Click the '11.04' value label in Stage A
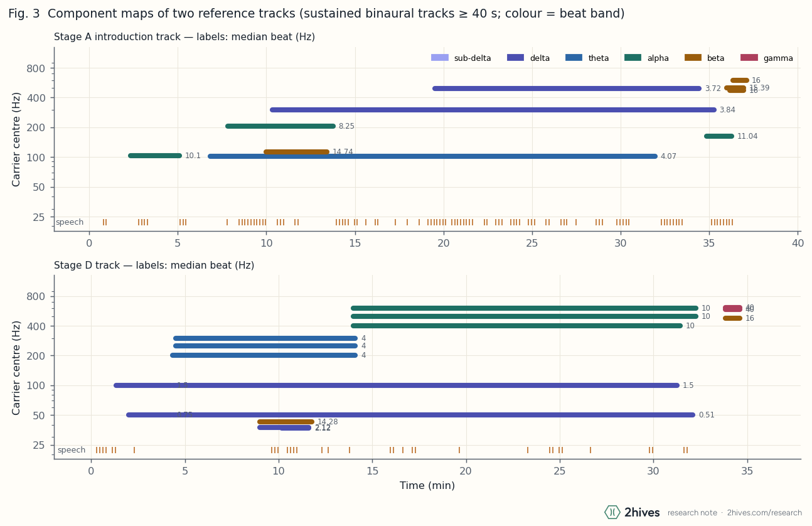This screenshot has height=526, width=812. coord(747,136)
